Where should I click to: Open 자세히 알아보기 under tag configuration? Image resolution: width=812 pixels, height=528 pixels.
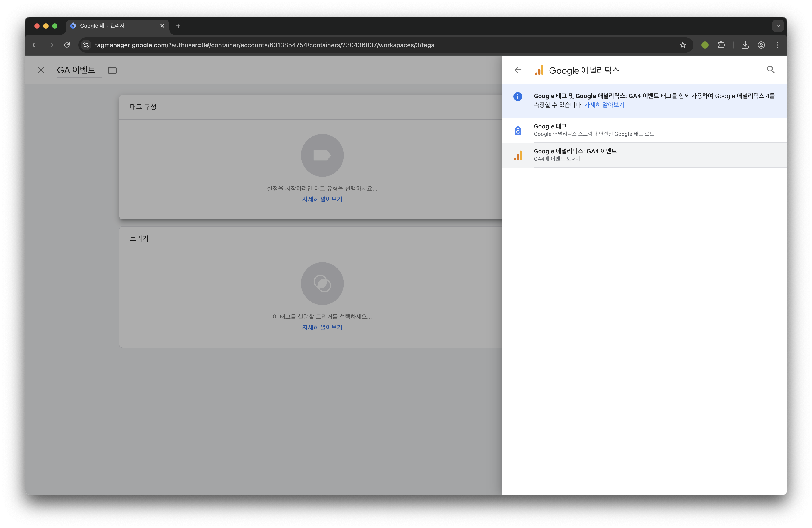click(x=322, y=199)
